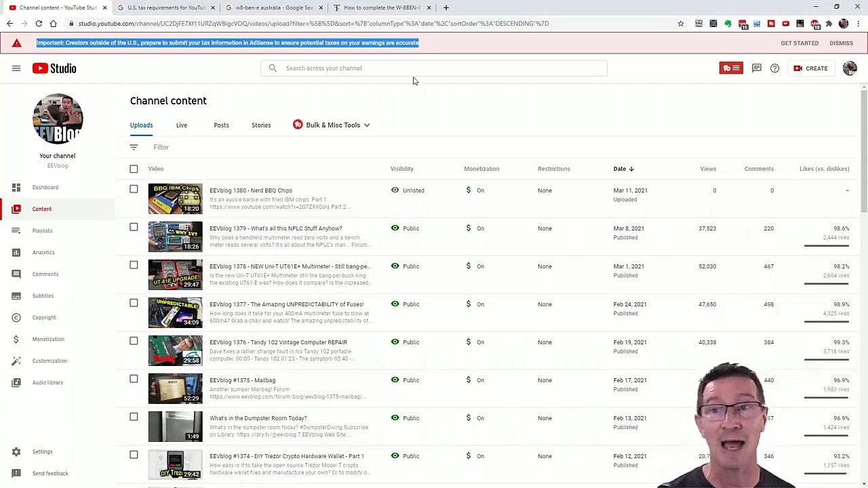The image size is (868, 488).
Task: Select checkbox for EEVblog 1376 Tandy 102 video
Action: [134, 341]
